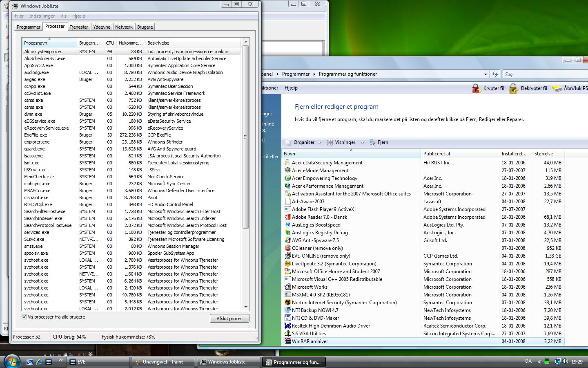Click the Dekrypter fil icon
This screenshot has width=588, height=368.
[514, 88]
